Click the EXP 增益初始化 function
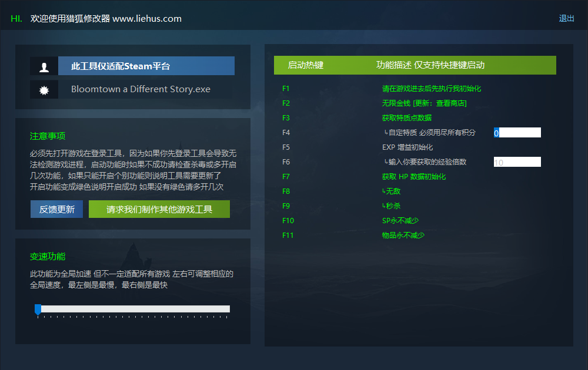This screenshot has height=370, width=588. (407, 147)
